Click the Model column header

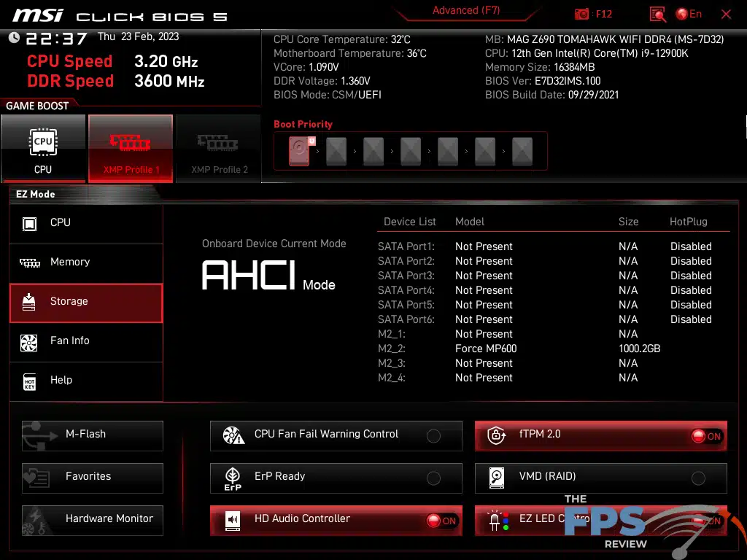pos(470,222)
